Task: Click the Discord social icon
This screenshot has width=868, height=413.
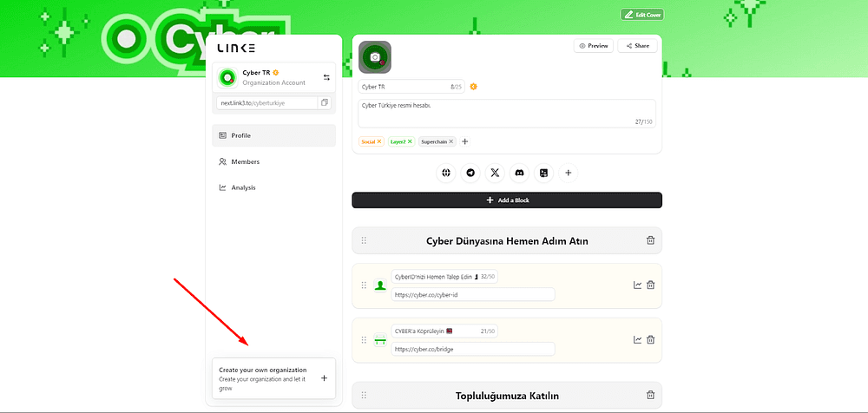Action: coord(519,174)
